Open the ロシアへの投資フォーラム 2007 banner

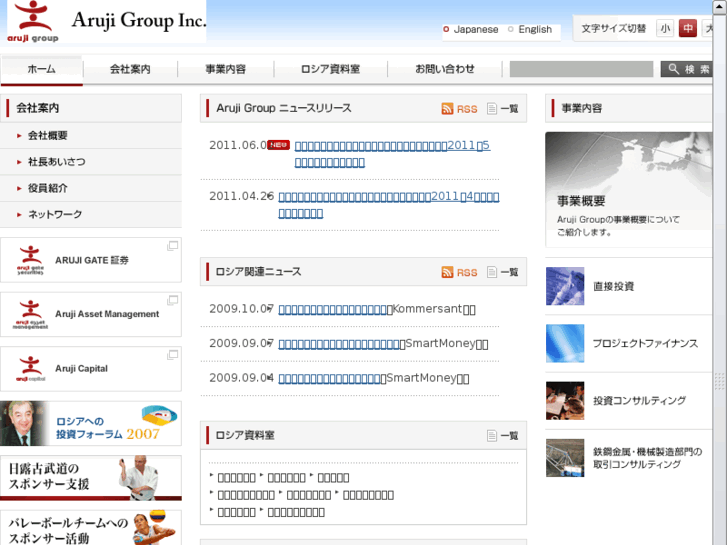tap(91, 423)
